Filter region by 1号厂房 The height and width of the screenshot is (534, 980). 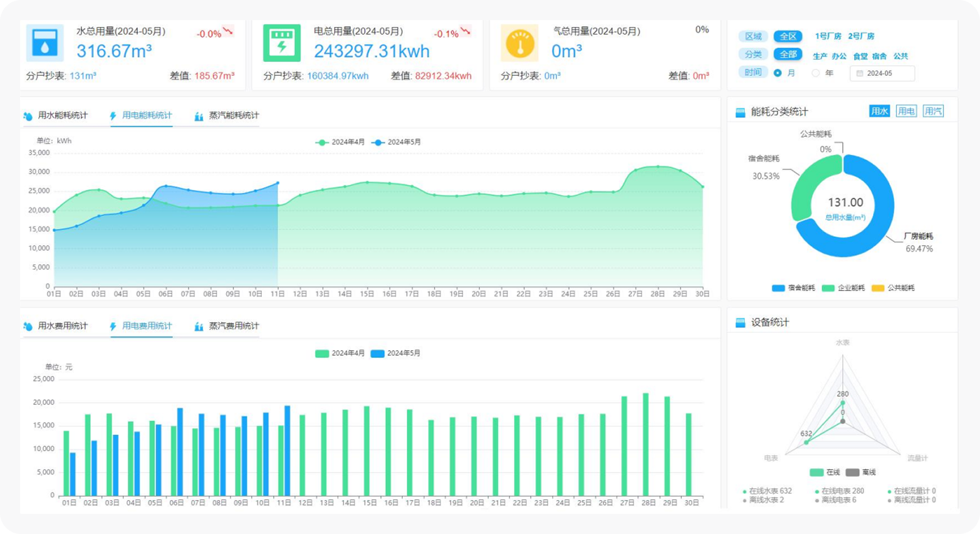click(828, 36)
